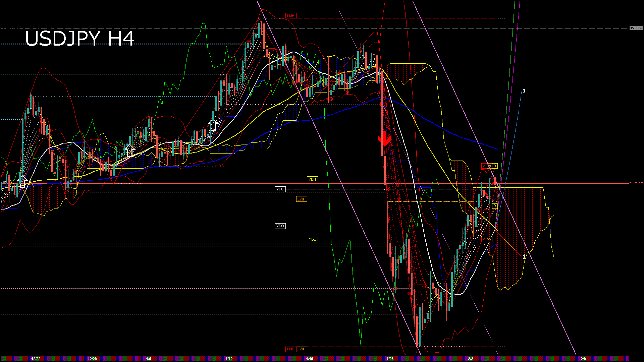This screenshot has width=644, height=362.
Task: Select the LWL orange label at bottom
Action: 301,349
